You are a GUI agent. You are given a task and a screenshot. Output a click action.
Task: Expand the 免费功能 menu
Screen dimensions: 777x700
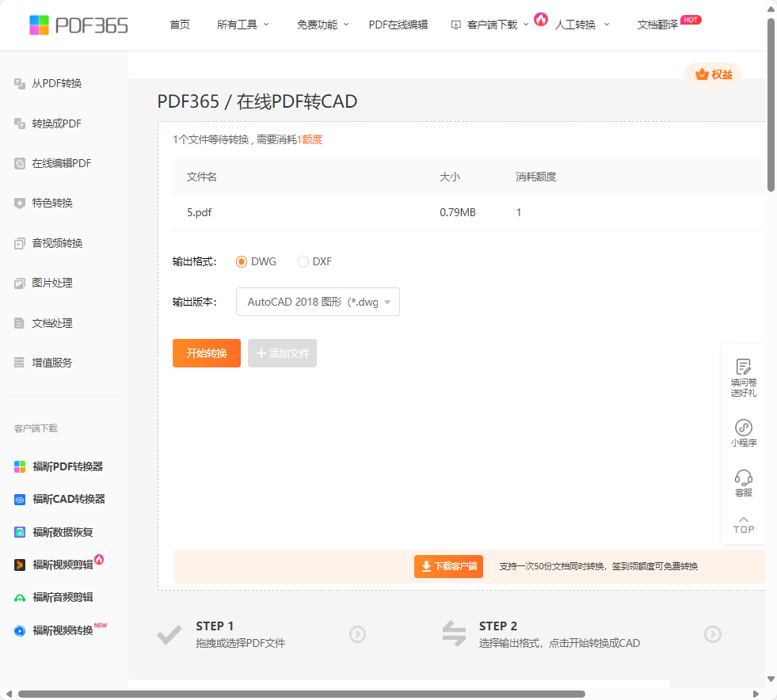point(322,25)
